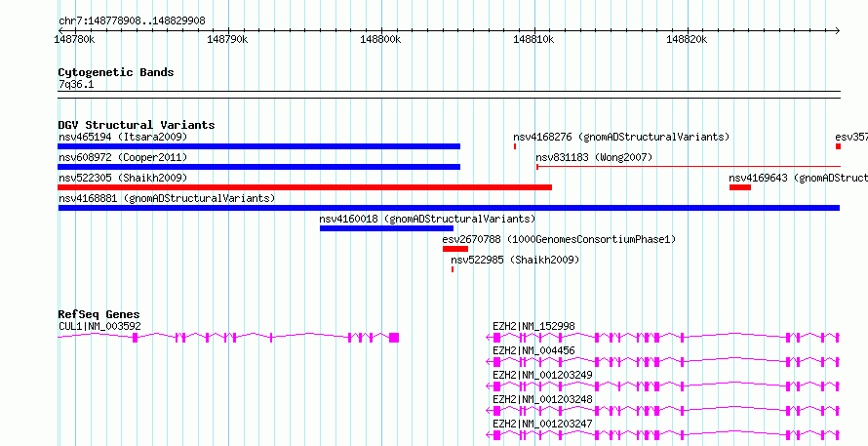
Task: Click the 148780k ruler tick label
Action: (75, 39)
